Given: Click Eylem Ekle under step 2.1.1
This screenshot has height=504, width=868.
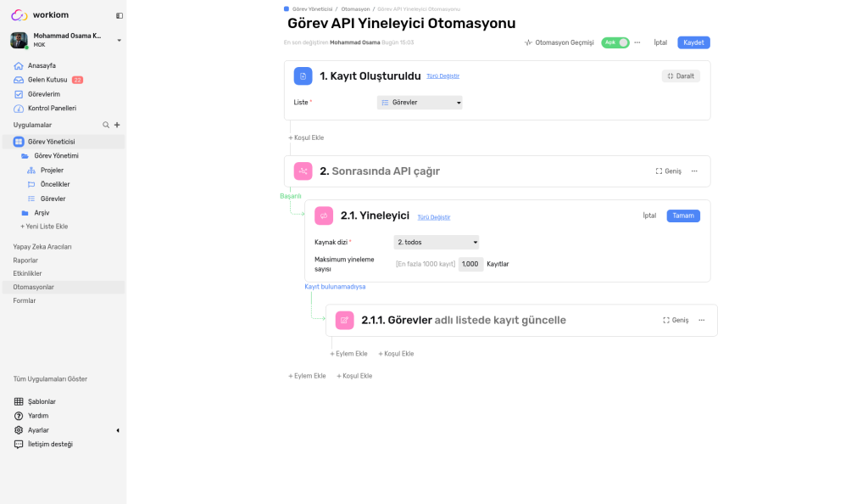Looking at the screenshot, I should click(x=348, y=354).
